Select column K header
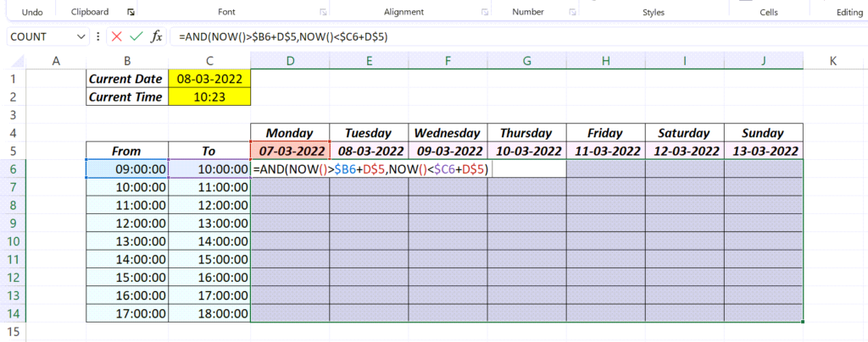The height and width of the screenshot is (342, 868). click(x=833, y=61)
